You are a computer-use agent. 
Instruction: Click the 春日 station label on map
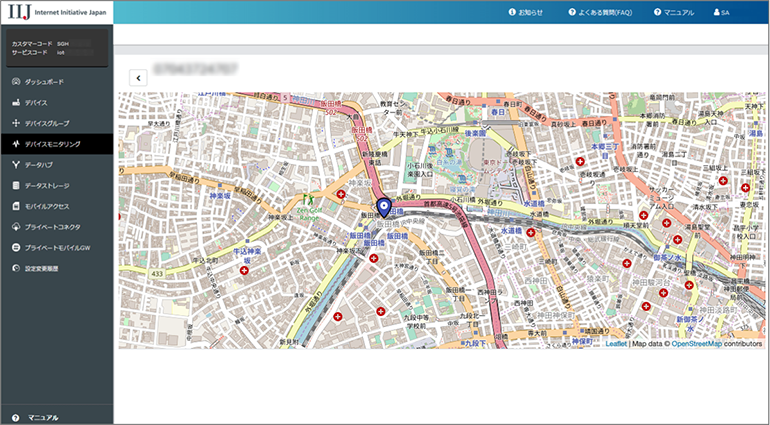pyautogui.click(x=498, y=112)
